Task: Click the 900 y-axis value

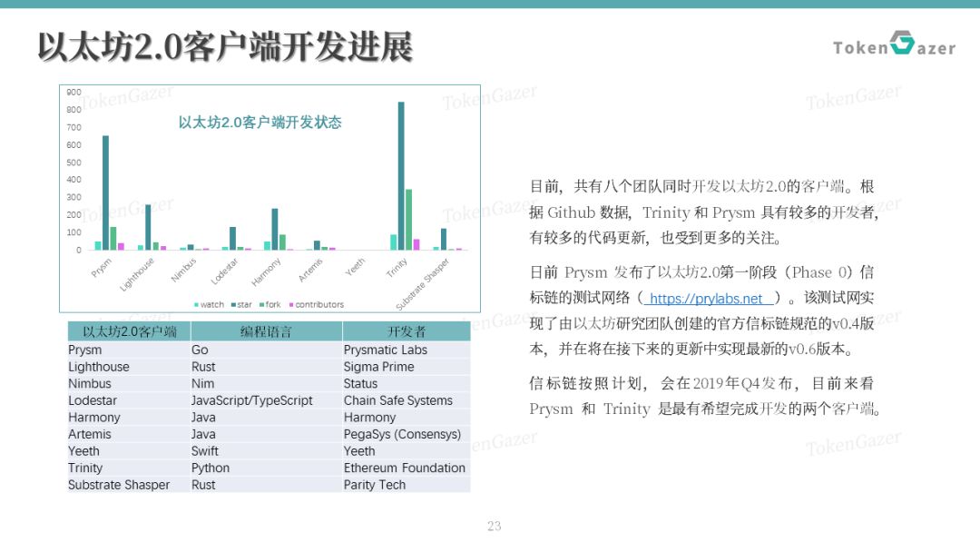Action: coord(73,92)
